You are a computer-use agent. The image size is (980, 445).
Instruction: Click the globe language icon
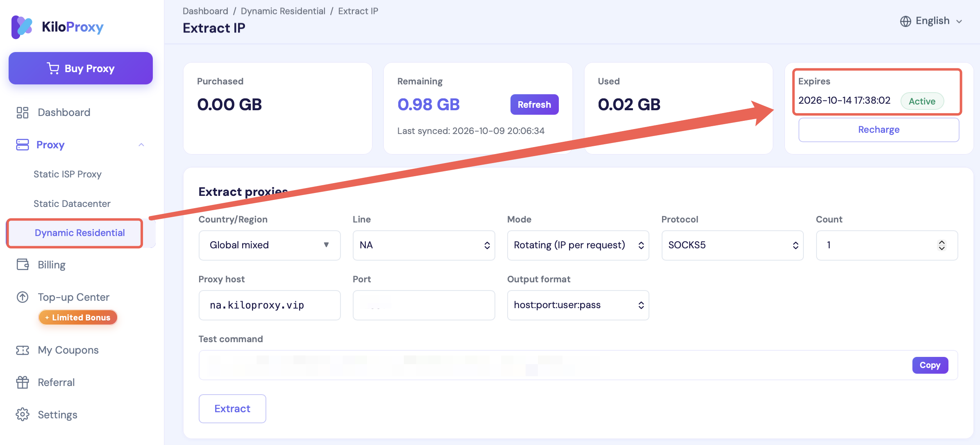tap(905, 21)
